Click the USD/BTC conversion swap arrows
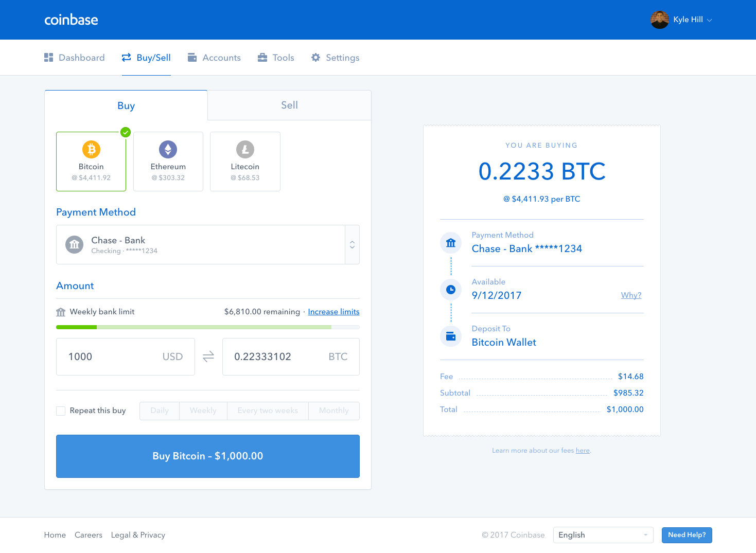The image size is (756, 553). point(208,356)
